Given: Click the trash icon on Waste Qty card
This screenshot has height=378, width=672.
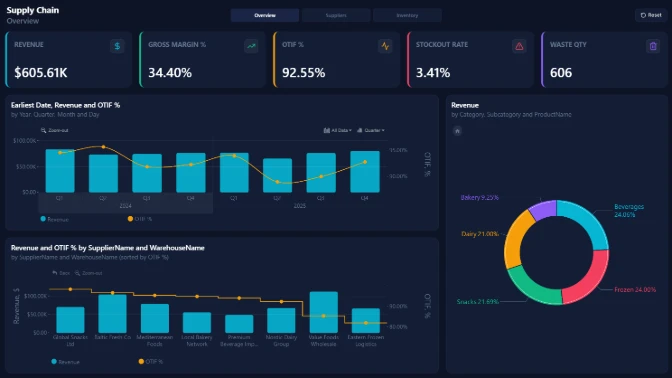Looking at the screenshot, I should [x=653, y=46].
